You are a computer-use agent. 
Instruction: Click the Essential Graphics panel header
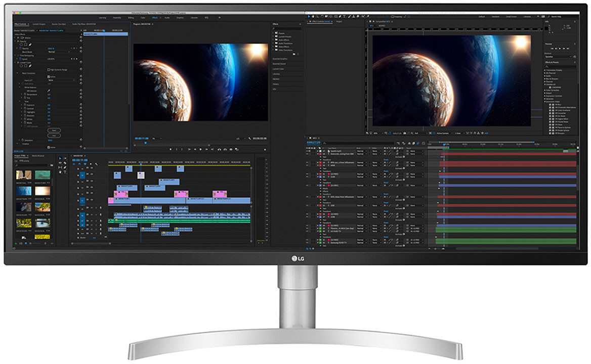280,59
